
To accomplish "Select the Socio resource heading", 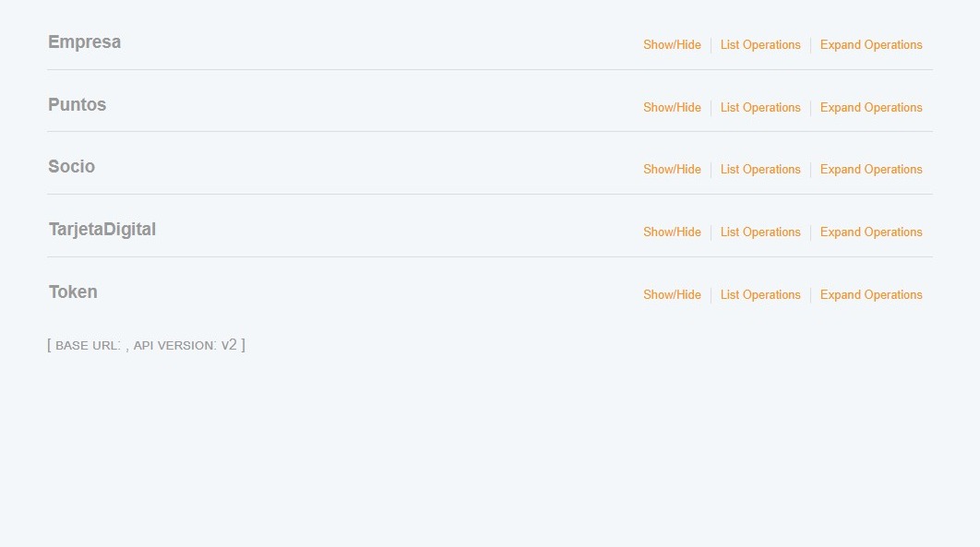I will (x=71, y=167).
